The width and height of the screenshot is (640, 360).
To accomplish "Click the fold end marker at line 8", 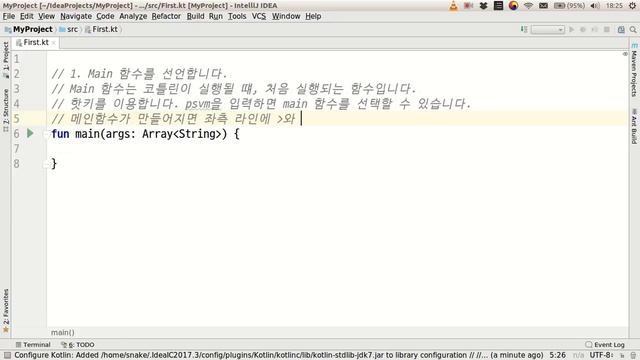I will (x=46, y=164).
